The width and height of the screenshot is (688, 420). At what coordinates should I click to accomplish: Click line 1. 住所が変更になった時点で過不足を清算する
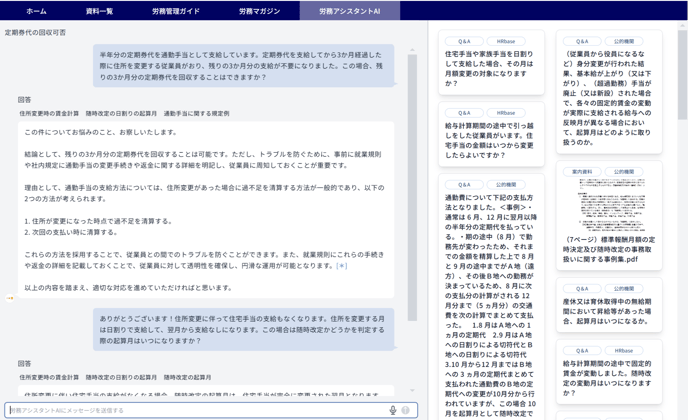[x=98, y=221]
